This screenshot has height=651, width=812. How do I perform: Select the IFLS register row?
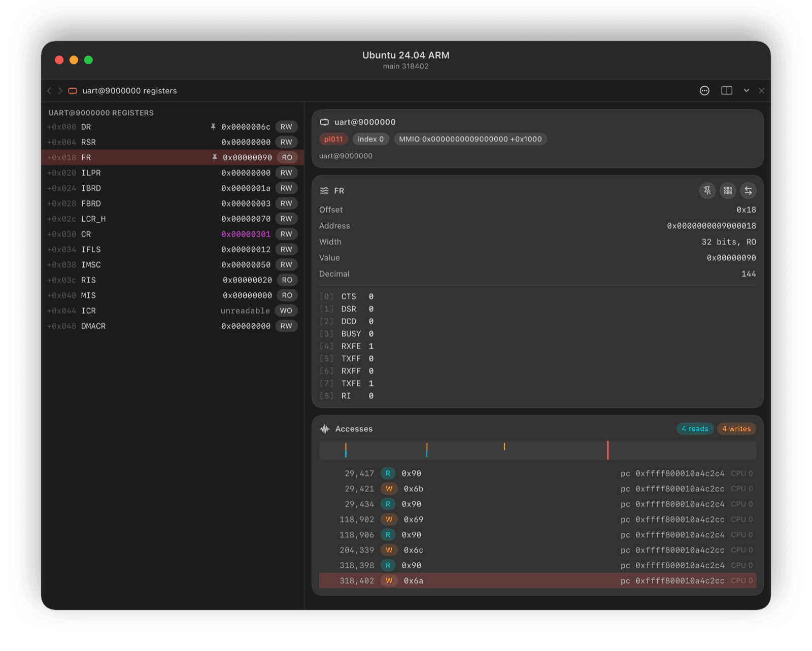tap(173, 250)
